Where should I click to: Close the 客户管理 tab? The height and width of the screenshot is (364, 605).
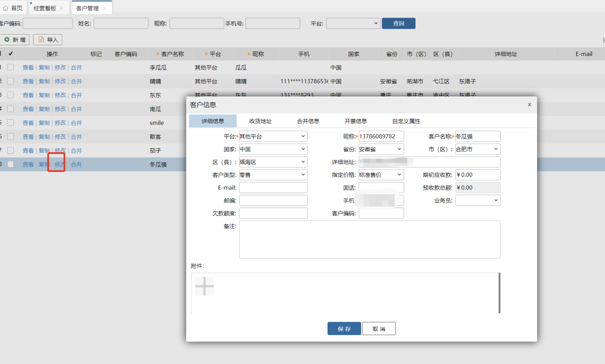coord(104,8)
